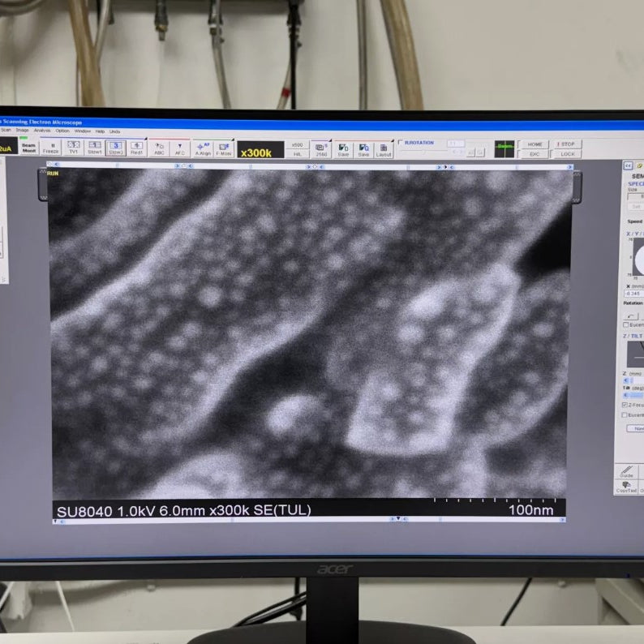Click the x300k magnification display
The image size is (644, 644).
tap(260, 150)
